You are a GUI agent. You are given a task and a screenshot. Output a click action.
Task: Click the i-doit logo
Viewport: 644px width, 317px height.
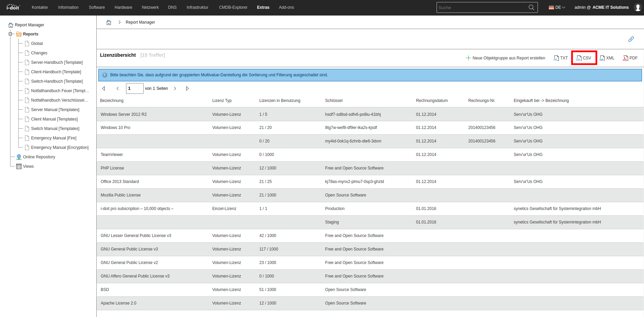coord(13,7)
